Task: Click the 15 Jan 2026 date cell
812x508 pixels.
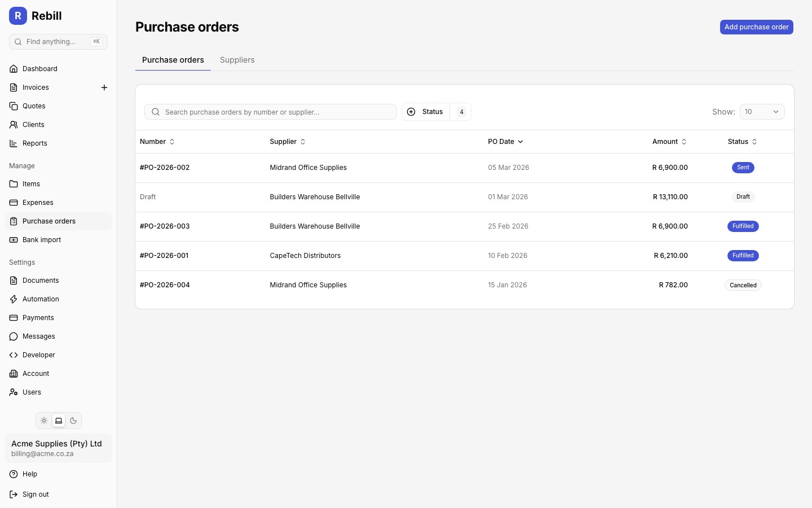Action: pos(507,285)
